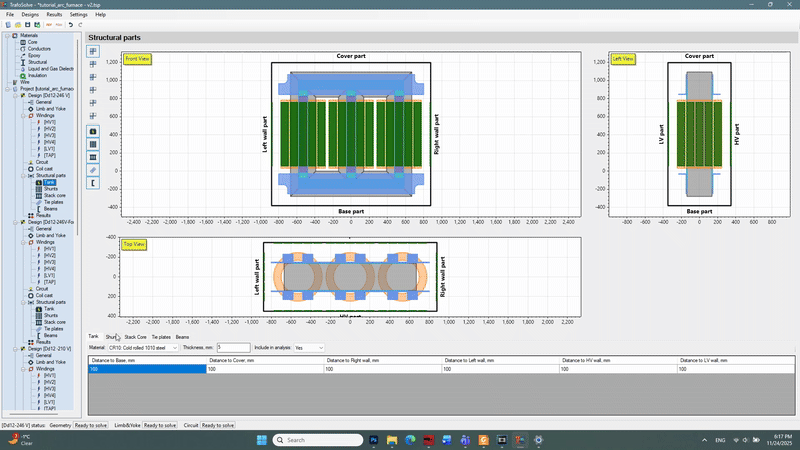Viewport: 800px width, 450px height.
Task: Click the Redo arrow in the toolbar
Action: pyautogui.click(x=80, y=24)
